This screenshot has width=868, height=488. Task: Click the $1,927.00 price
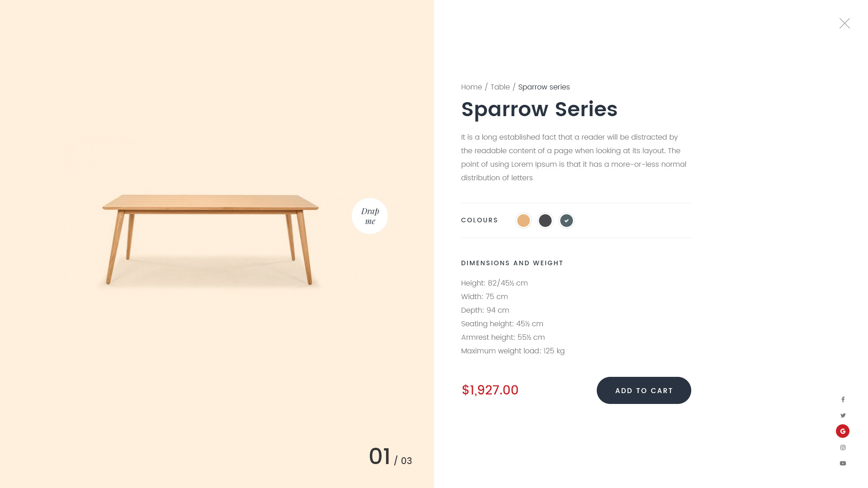(490, 390)
